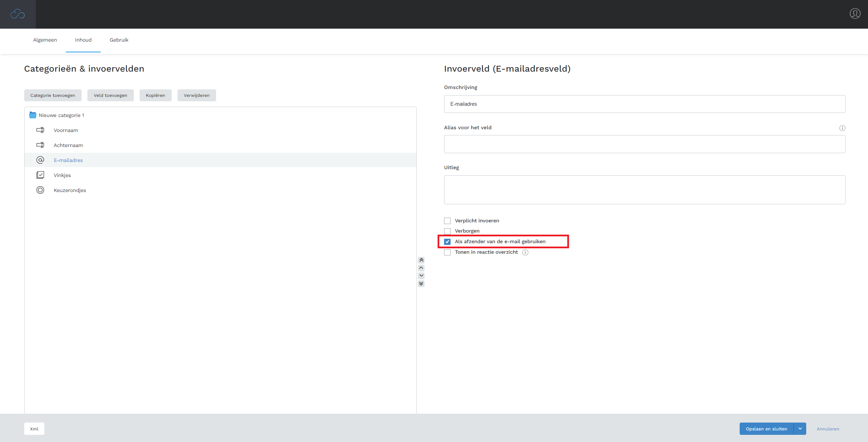The height and width of the screenshot is (442, 868).
Task: Click info icon beside Alias voor het veld
Action: (x=842, y=128)
